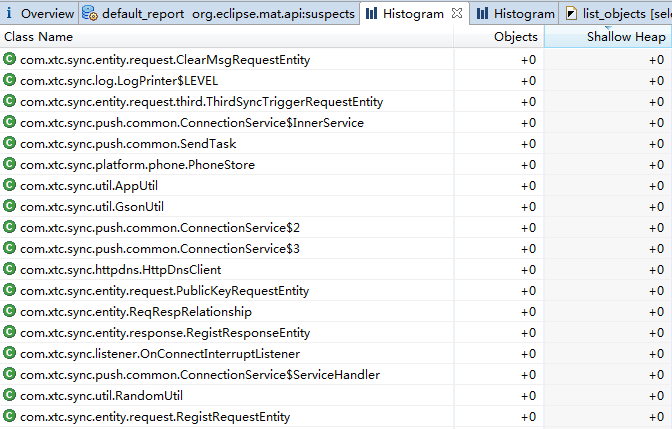The height and width of the screenshot is (429, 672).
Task: Click class icon of ConnectionService$2 row
Action: point(9,227)
